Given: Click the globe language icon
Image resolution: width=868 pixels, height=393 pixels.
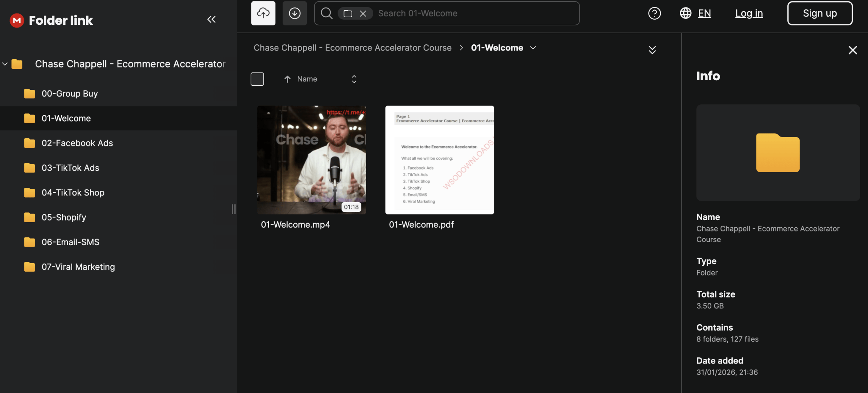Looking at the screenshot, I should (685, 13).
